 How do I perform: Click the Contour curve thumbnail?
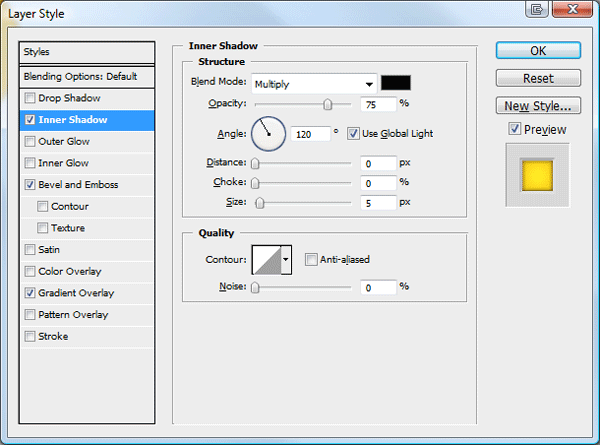tap(266, 260)
